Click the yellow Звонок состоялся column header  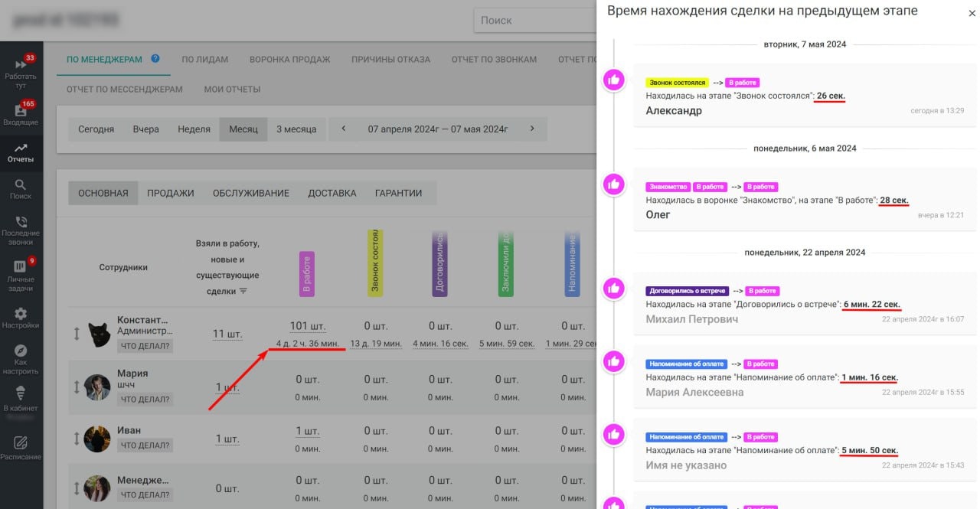(375, 263)
